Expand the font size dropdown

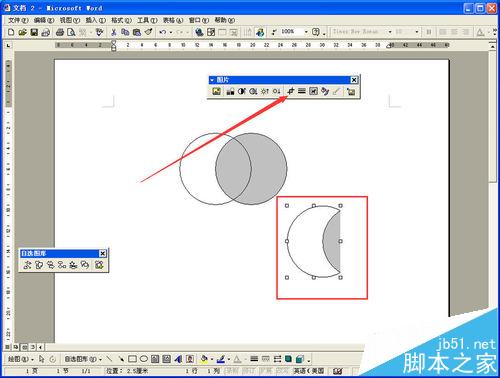click(x=416, y=32)
